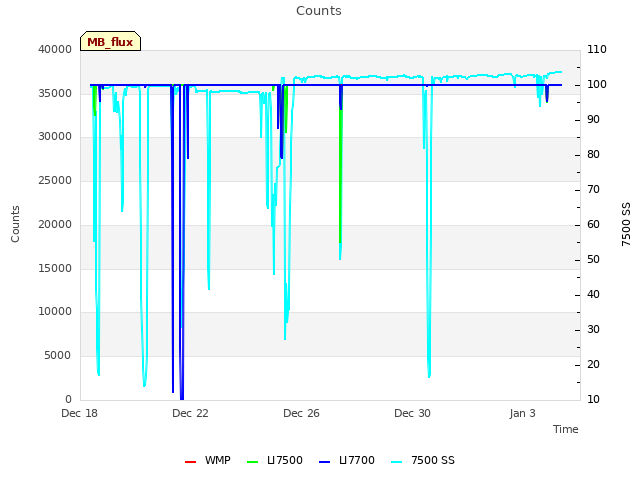Click the 50 right axis tick label

tap(593, 260)
